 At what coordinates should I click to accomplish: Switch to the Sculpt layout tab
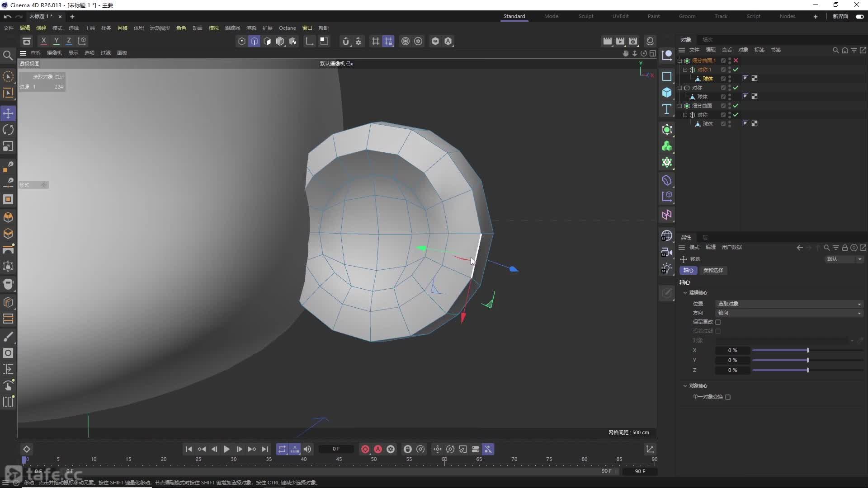(586, 16)
